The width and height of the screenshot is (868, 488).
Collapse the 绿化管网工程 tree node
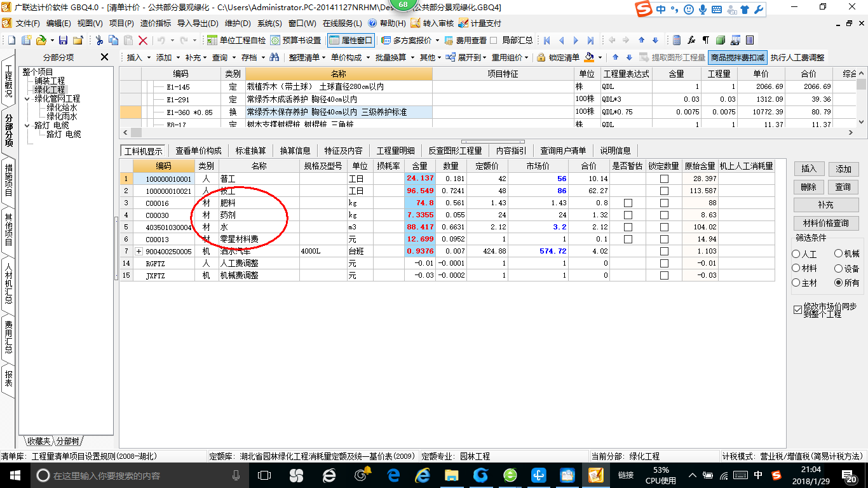(27, 98)
